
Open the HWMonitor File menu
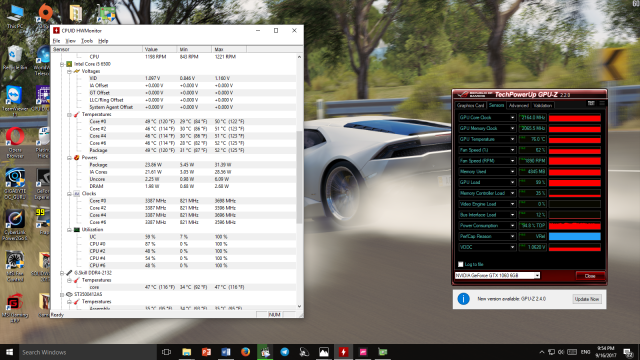[x=56, y=41]
